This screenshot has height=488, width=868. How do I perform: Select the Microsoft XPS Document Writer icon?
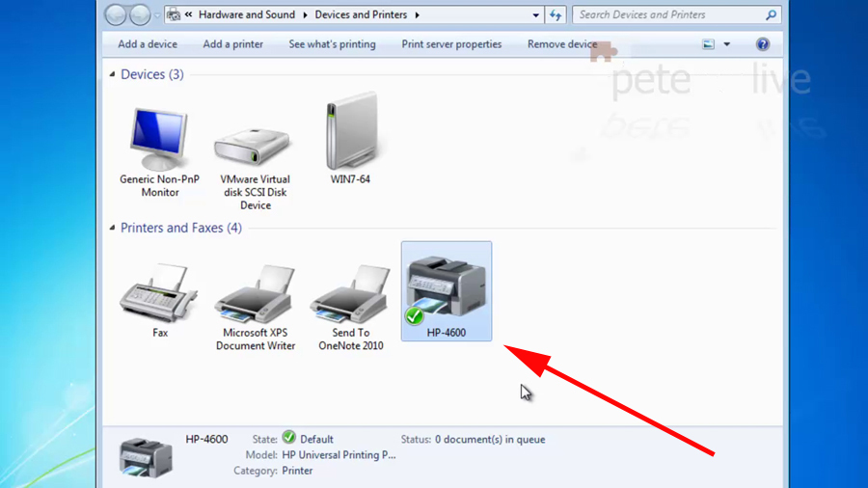click(256, 294)
